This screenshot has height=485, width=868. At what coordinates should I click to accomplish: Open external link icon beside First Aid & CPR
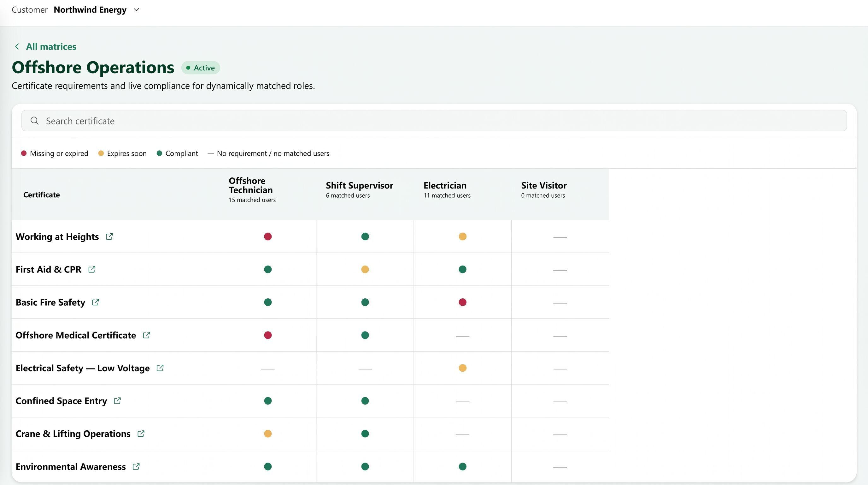(x=92, y=269)
